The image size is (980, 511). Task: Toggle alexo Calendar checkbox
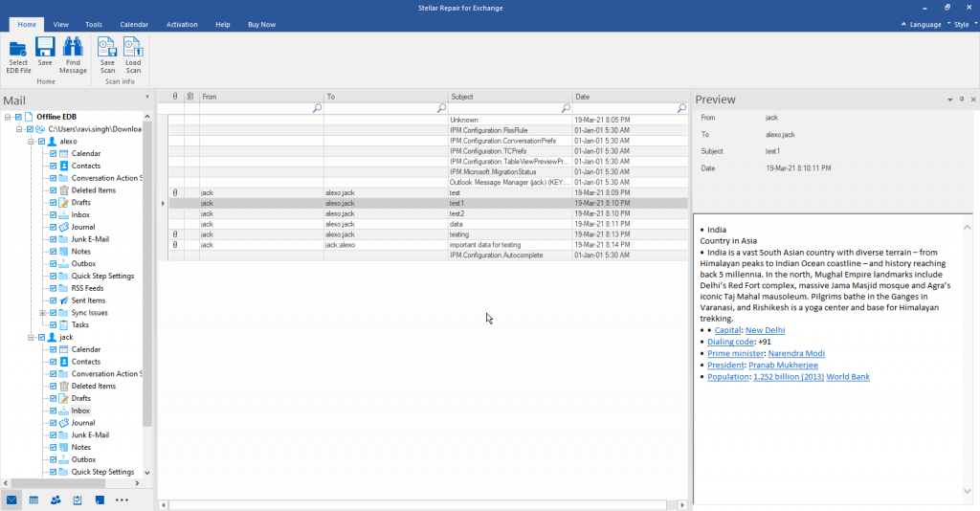tap(54, 153)
